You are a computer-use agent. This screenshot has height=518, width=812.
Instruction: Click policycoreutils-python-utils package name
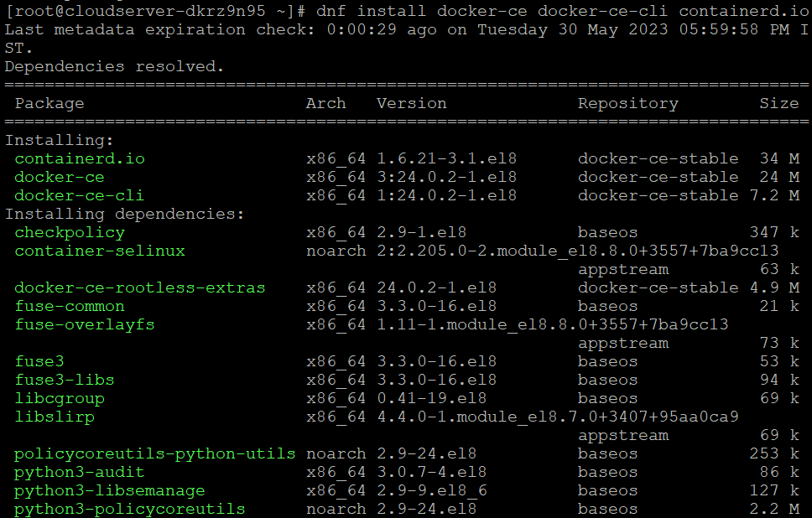155,453
